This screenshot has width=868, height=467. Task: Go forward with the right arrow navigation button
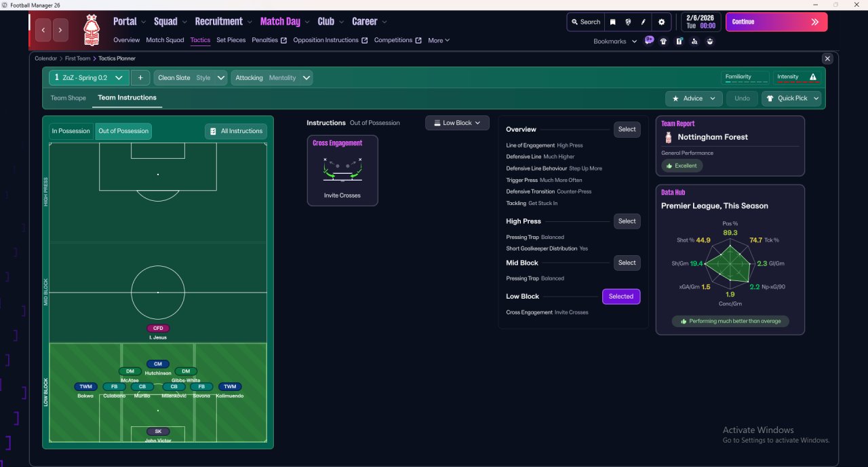(61, 30)
